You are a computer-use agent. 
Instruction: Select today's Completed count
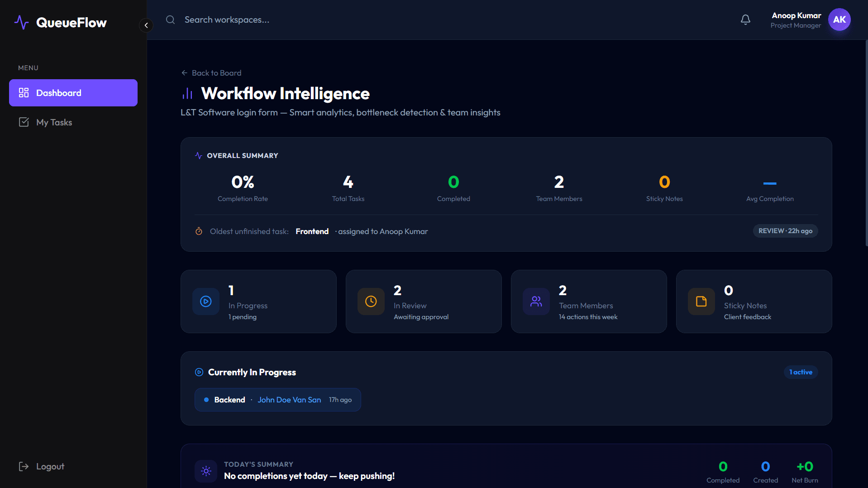click(723, 466)
